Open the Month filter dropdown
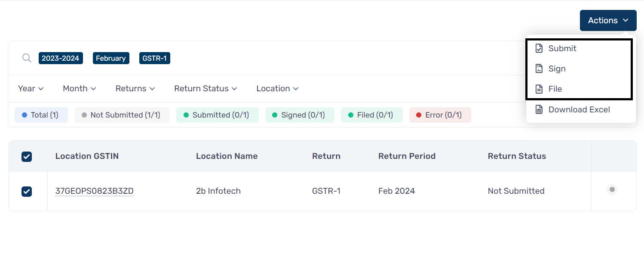Image resolution: width=644 pixels, height=279 pixels. point(79,89)
